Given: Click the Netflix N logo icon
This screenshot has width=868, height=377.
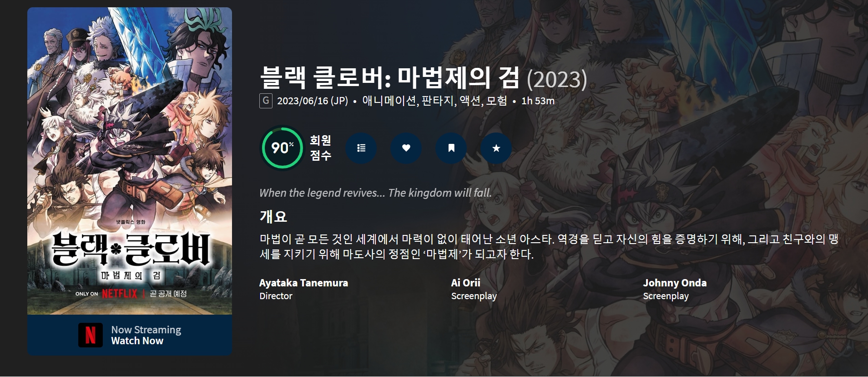Looking at the screenshot, I should coord(91,335).
